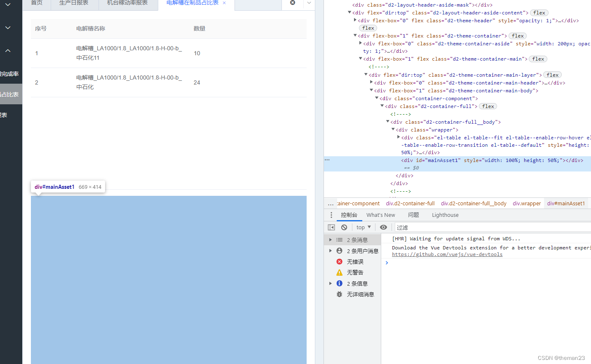Click the 电解槽名称 column header
Screen dimensions: 591x364
point(91,29)
